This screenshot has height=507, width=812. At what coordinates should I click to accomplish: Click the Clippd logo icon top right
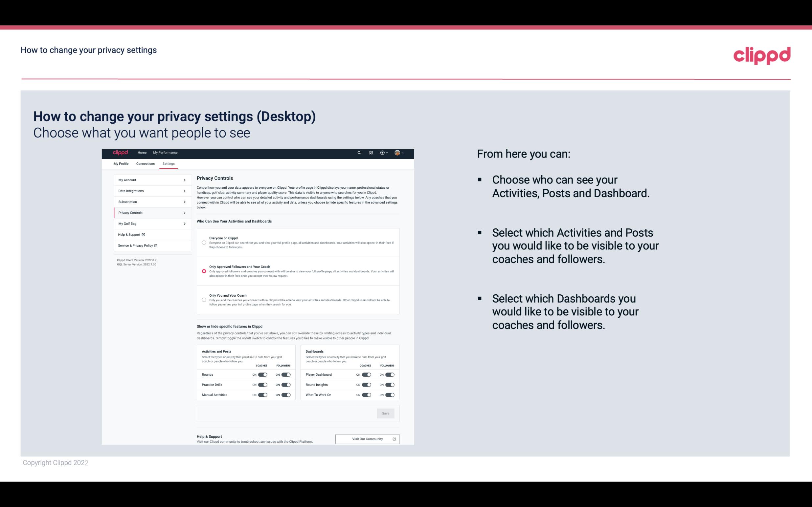[x=761, y=55]
